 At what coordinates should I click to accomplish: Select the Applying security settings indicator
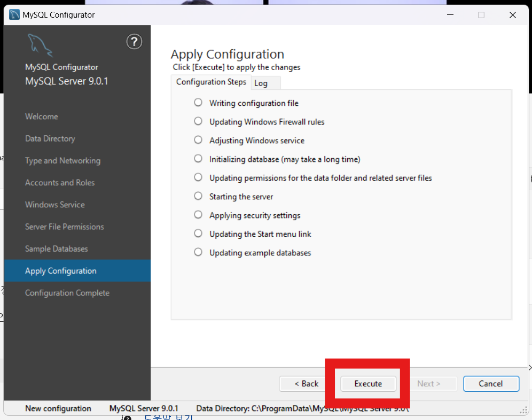pos(198,215)
